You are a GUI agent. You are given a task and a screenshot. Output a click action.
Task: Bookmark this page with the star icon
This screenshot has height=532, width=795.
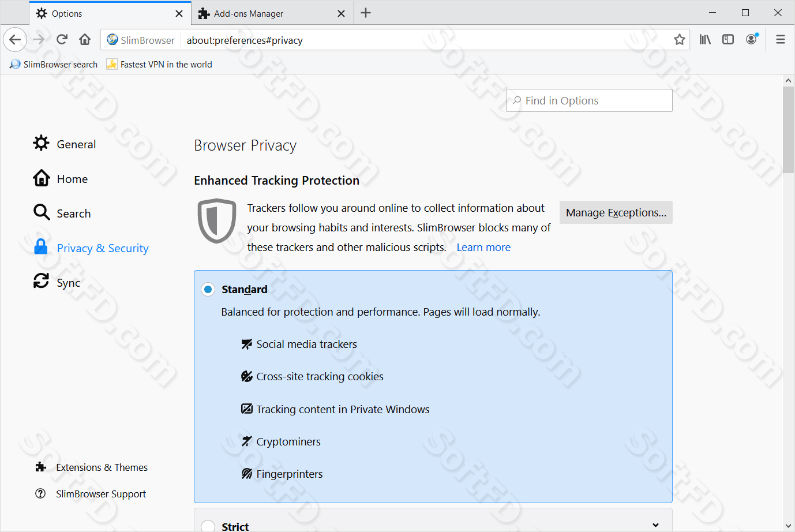(x=679, y=40)
